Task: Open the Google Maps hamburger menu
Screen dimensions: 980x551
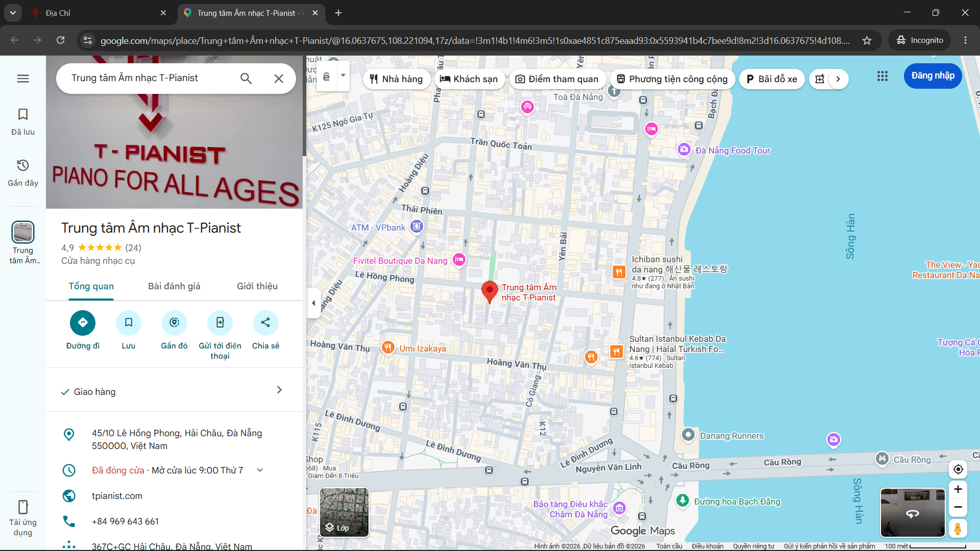Action: tap(23, 79)
